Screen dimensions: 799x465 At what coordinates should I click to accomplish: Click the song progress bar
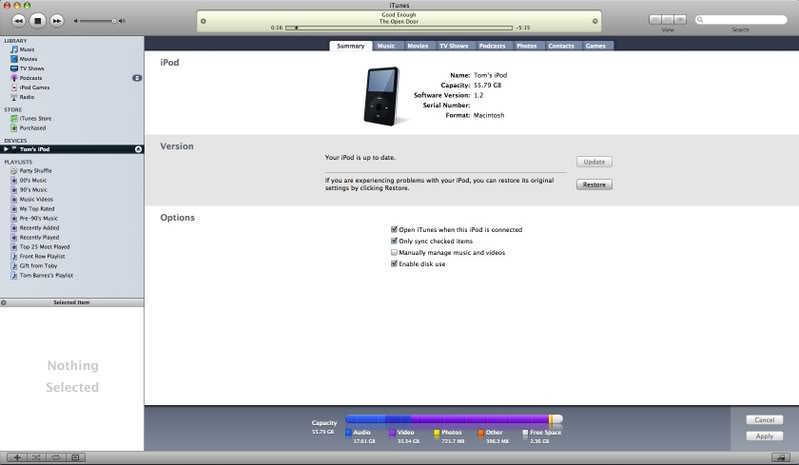click(x=398, y=28)
